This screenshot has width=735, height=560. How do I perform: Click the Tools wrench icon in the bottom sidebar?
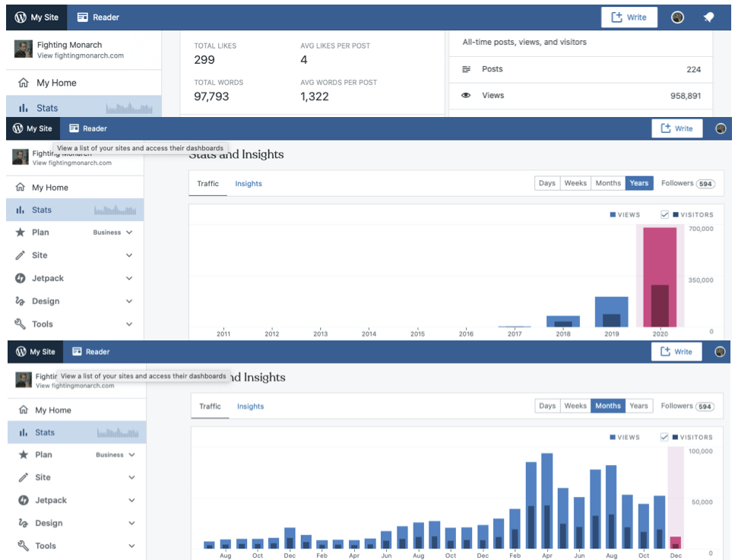24,546
